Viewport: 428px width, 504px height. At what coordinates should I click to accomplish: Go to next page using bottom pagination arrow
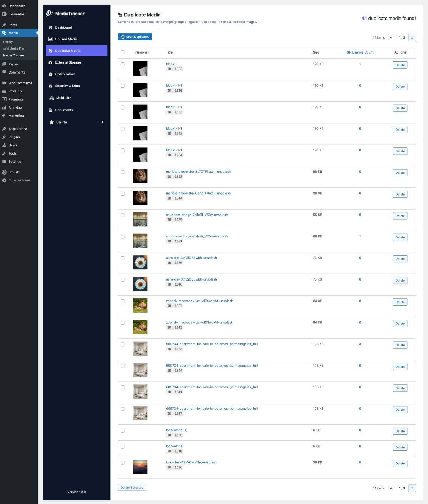pyautogui.click(x=412, y=488)
